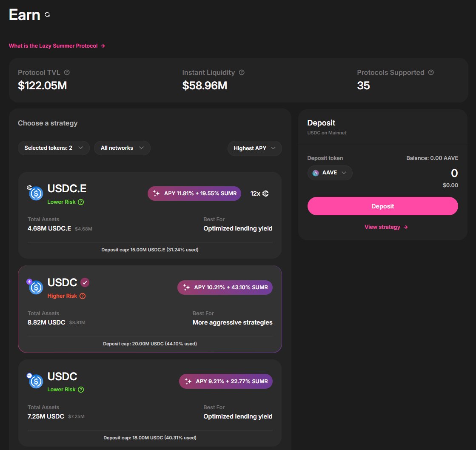Select the 7.25M USDC Lower Risk strategy card

click(150, 403)
